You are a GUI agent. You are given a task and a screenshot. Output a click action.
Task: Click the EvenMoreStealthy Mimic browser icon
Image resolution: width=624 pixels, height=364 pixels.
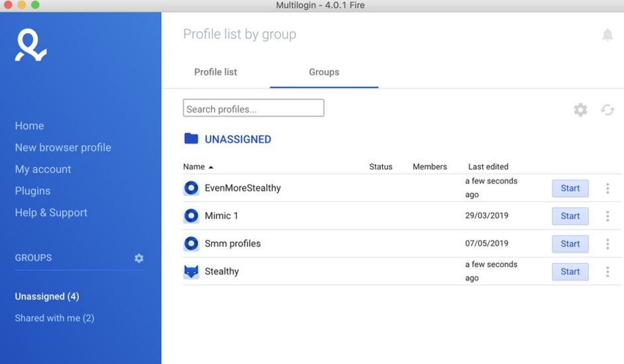point(191,188)
